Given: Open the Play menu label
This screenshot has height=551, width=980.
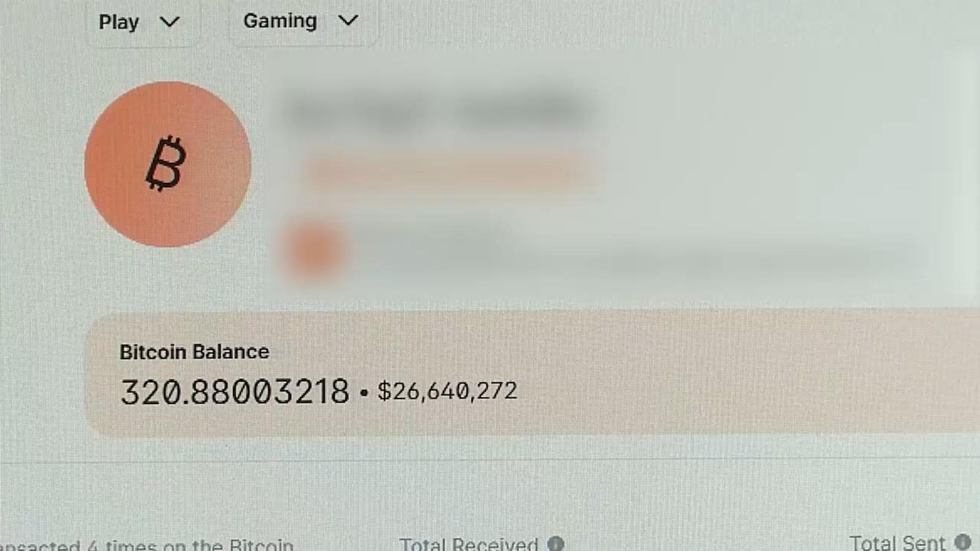Looking at the screenshot, I should [x=119, y=22].
